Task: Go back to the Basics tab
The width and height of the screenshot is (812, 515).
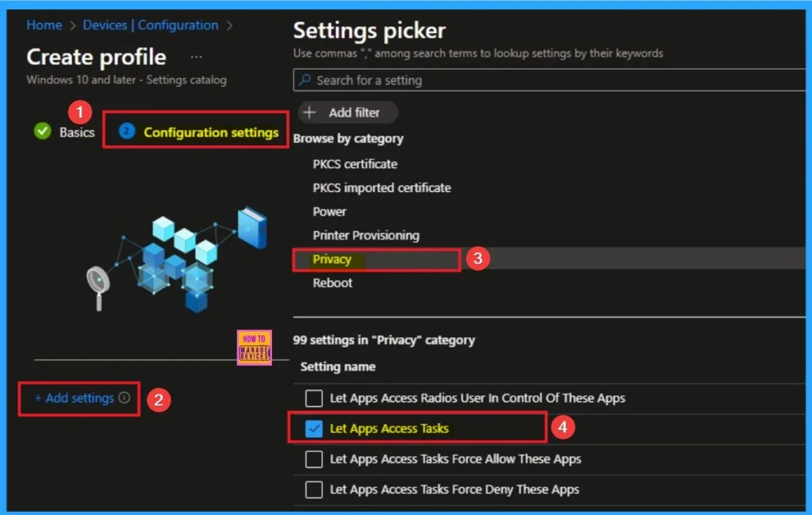Action: coord(77,133)
